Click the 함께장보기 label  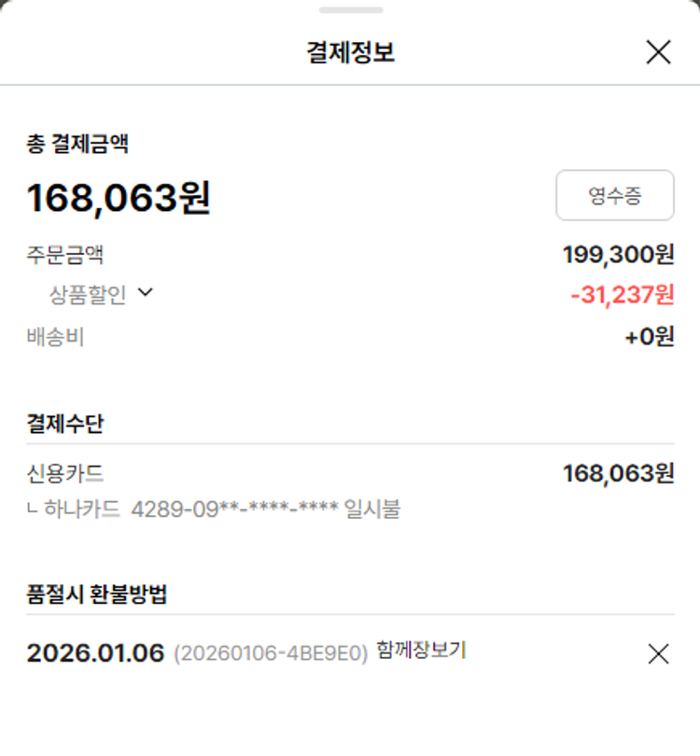click(421, 651)
